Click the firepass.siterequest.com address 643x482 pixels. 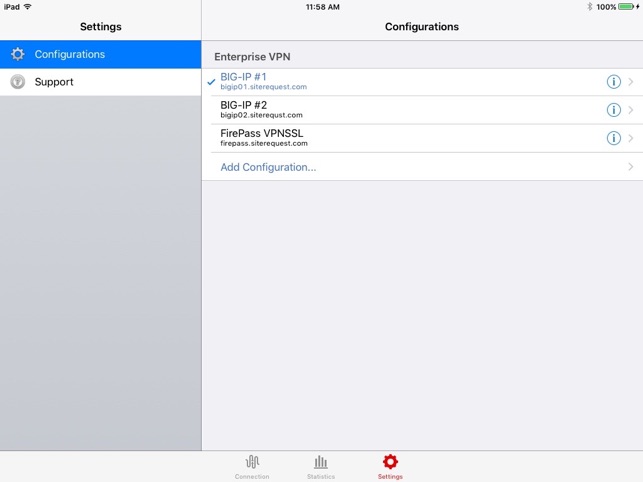coord(264,144)
